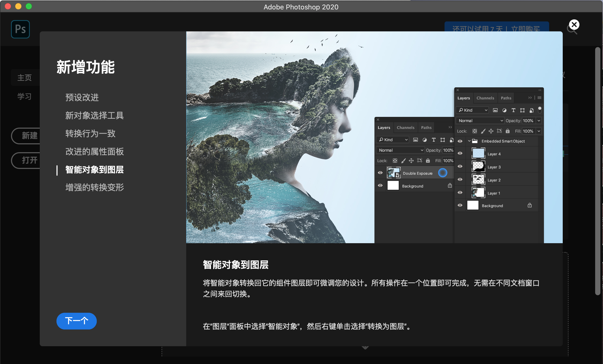Toggle visibility of Layer 3

(460, 167)
